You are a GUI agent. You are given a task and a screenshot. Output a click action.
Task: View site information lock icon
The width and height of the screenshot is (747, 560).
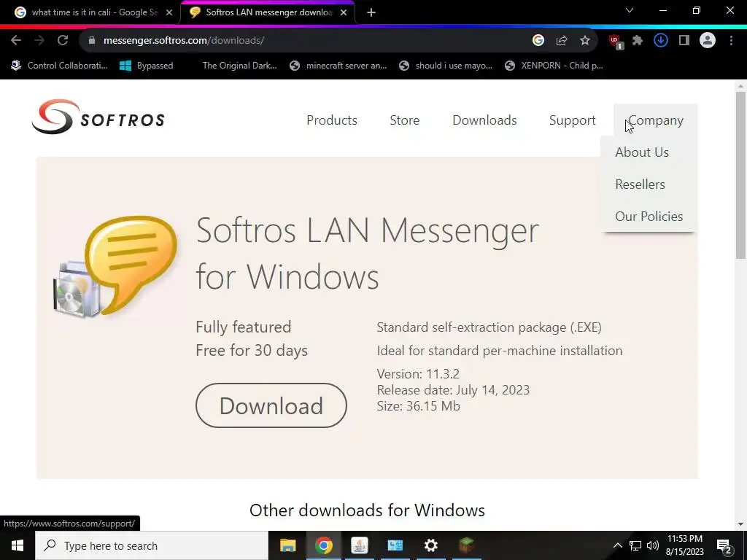[x=92, y=41]
